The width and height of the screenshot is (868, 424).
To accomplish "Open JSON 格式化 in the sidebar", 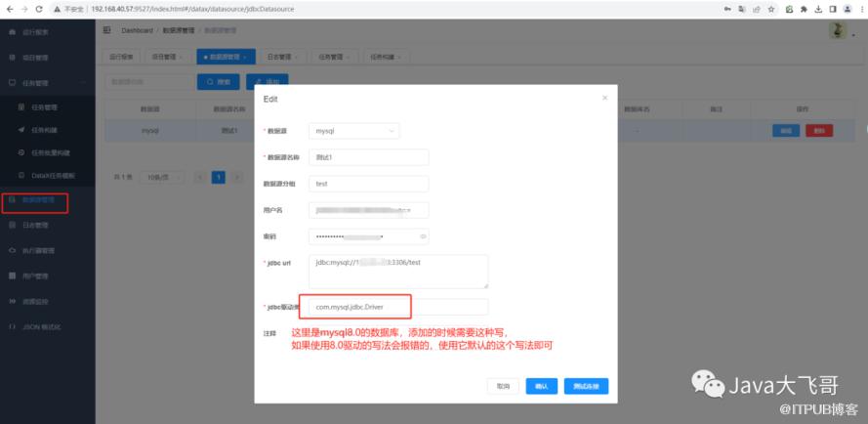I will (41, 327).
